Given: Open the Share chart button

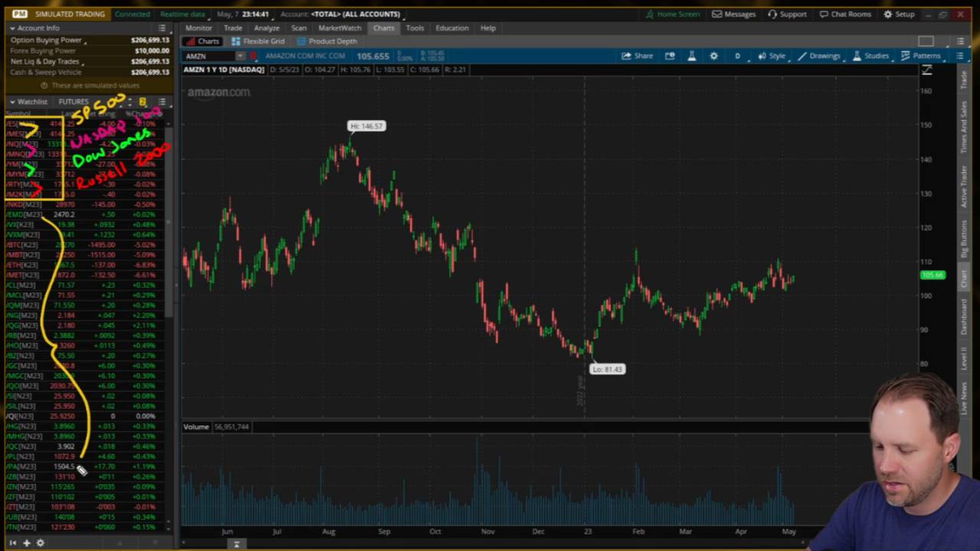Looking at the screenshot, I should 637,56.
